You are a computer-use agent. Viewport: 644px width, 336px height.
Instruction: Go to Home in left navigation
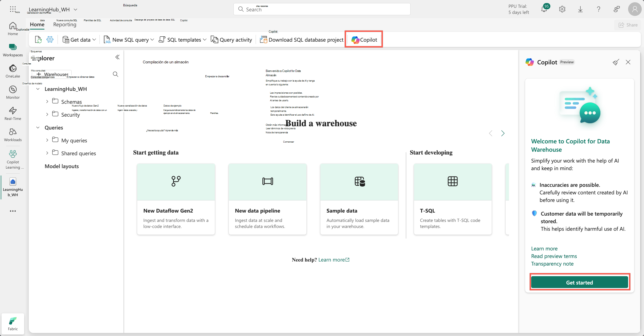pos(13,29)
